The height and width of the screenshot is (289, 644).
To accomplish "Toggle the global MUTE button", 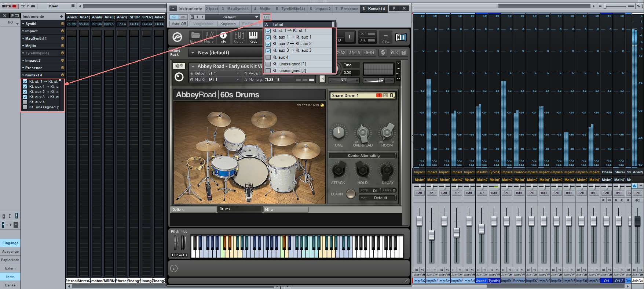I will click(x=9, y=6).
